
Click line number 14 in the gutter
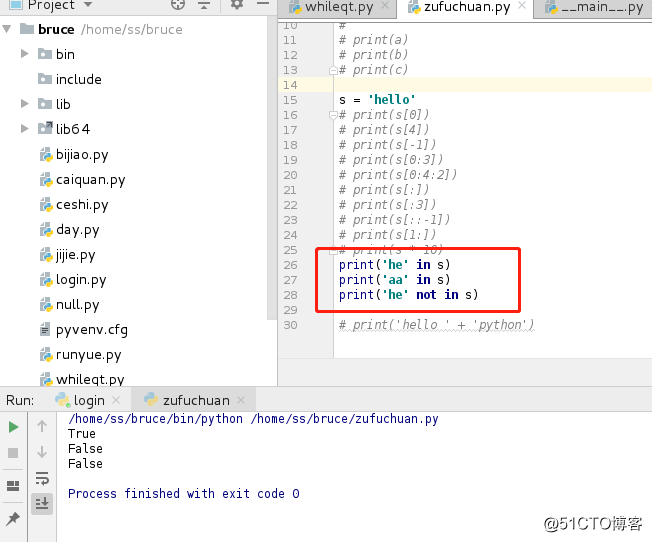coord(290,85)
